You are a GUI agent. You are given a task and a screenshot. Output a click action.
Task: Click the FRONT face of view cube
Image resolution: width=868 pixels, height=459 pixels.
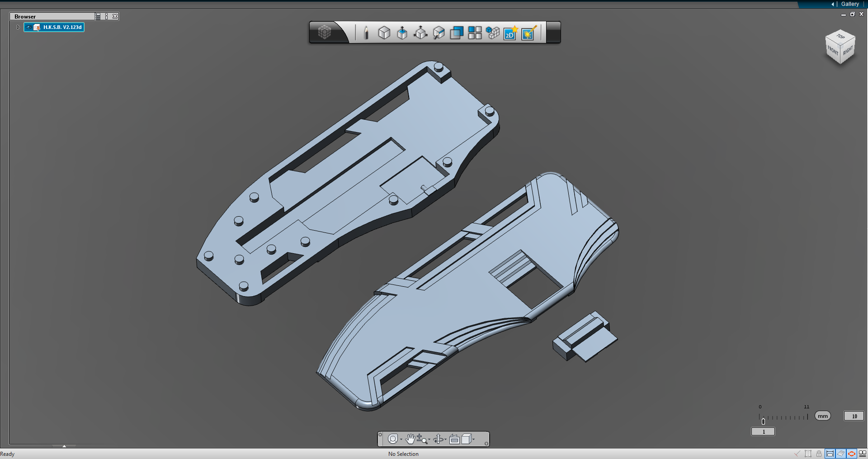(833, 51)
